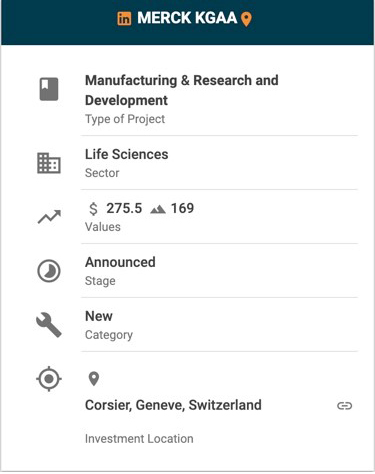Click the wrench icon next to Category

coord(49,325)
